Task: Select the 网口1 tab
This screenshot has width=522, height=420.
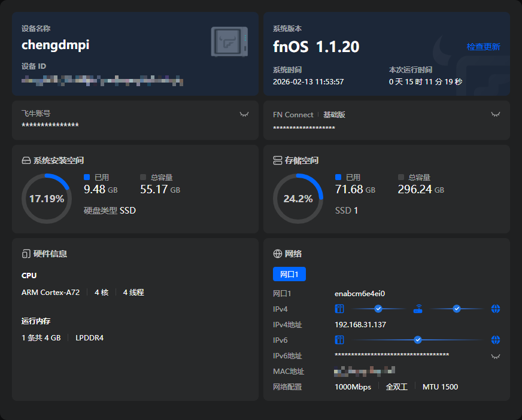Action: [289, 274]
